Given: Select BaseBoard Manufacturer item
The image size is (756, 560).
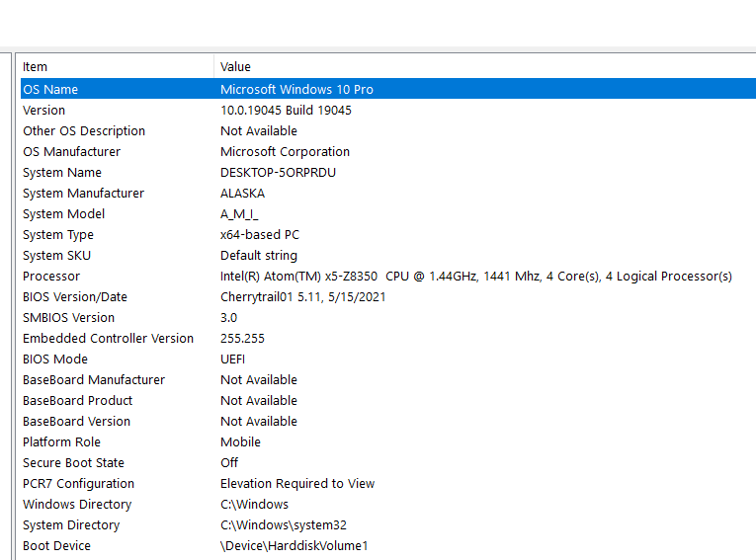Looking at the screenshot, I should tap(94, 379).
